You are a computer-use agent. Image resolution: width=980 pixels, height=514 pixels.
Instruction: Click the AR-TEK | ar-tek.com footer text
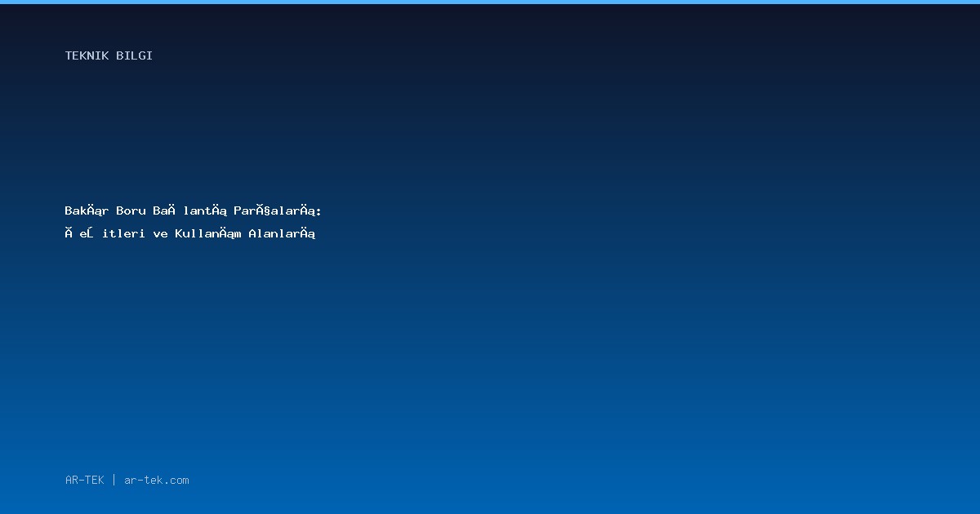click(x=127, y=480)
